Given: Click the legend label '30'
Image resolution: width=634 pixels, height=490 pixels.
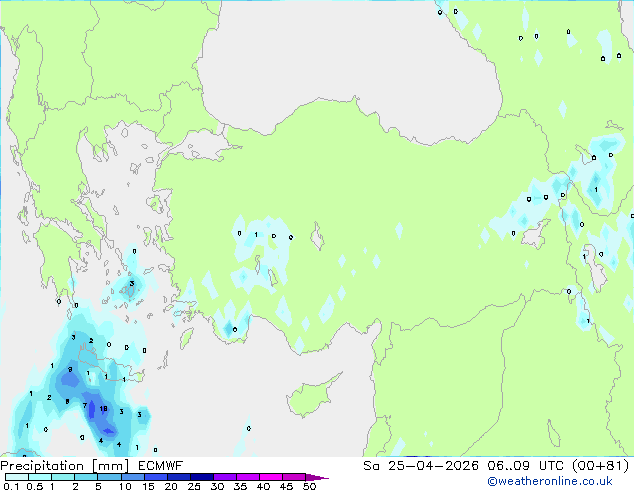Looking at the screenshot, I should coord(217,486).
